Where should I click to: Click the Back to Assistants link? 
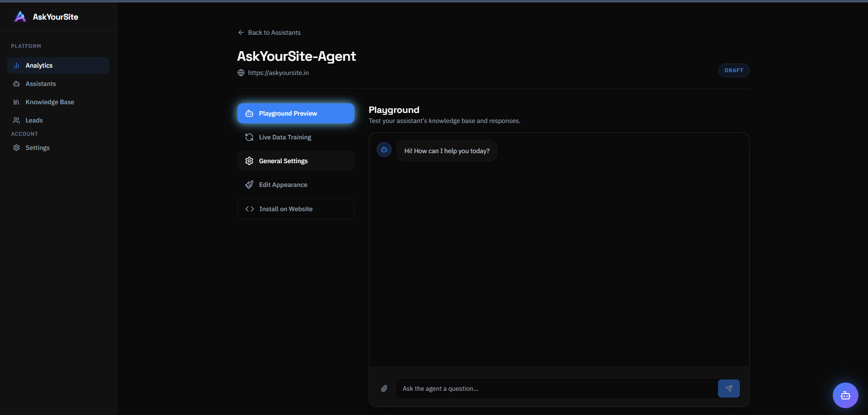pyautogui.click(x=273, y=32)
